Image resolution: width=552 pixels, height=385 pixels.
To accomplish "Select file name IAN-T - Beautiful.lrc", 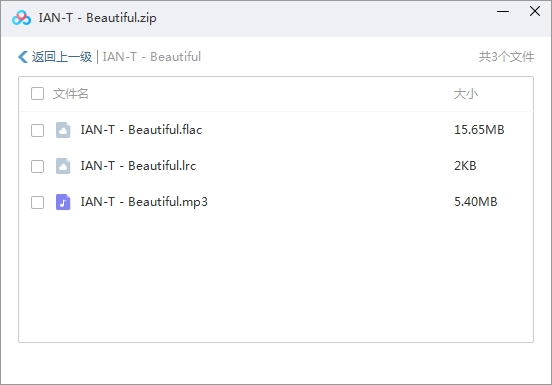I will [x=138, y=166].
